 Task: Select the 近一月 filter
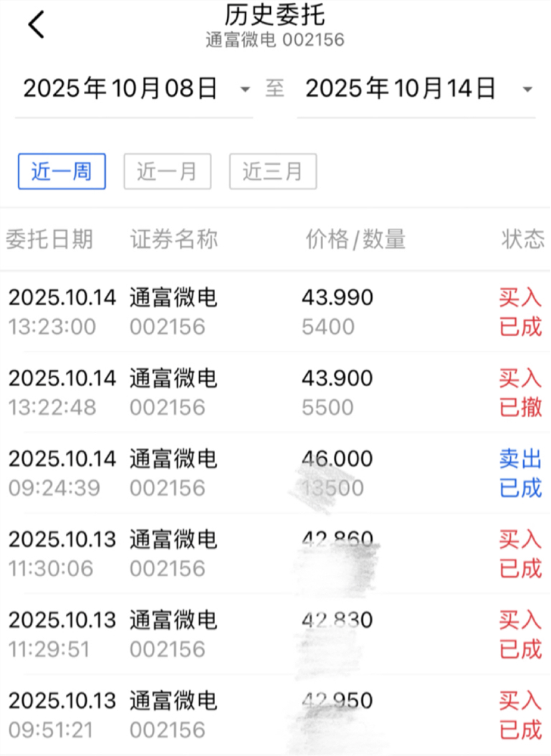pos(167,171)
